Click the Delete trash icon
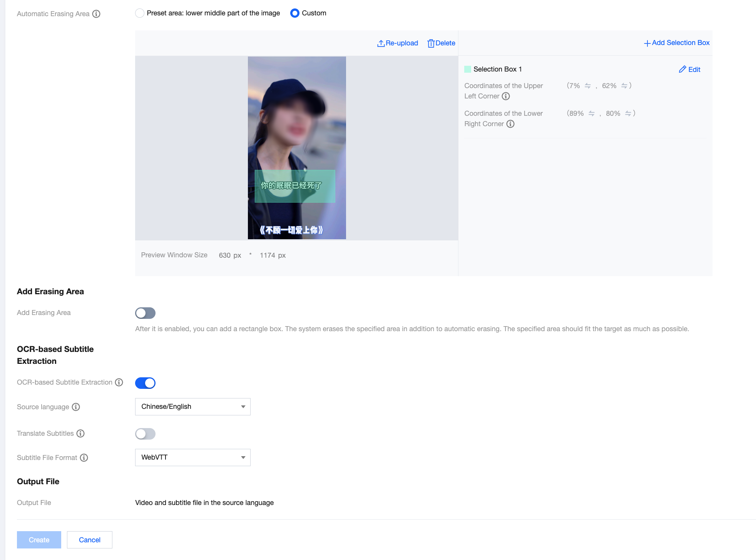Screen dimensions: 756x560 pyautogui.click(x=431, y=43)
